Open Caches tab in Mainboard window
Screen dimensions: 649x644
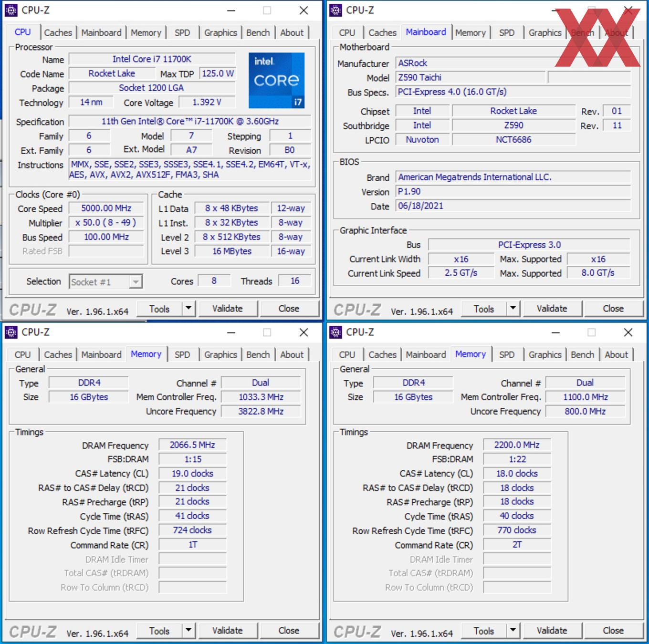coord(382,32)
